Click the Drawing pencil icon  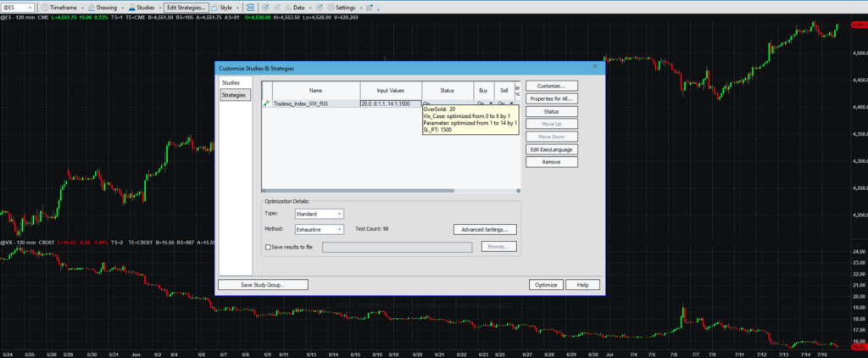click(92, 8)
